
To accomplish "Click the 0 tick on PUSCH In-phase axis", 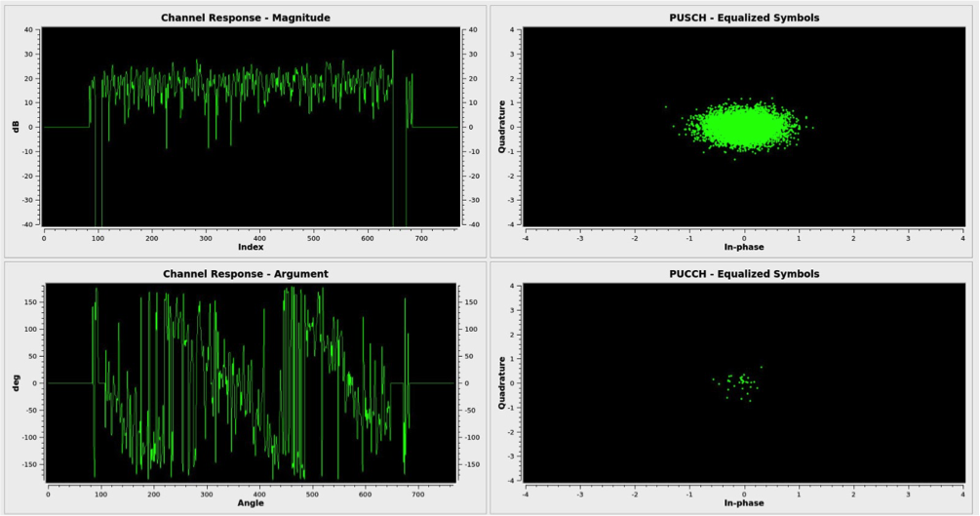I will pyautogui.click(x=744, y=238).
